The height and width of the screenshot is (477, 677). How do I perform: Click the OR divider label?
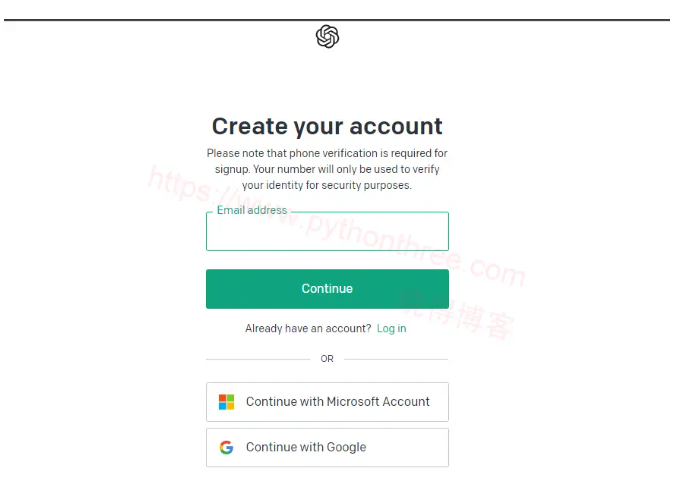click(327, 359)
